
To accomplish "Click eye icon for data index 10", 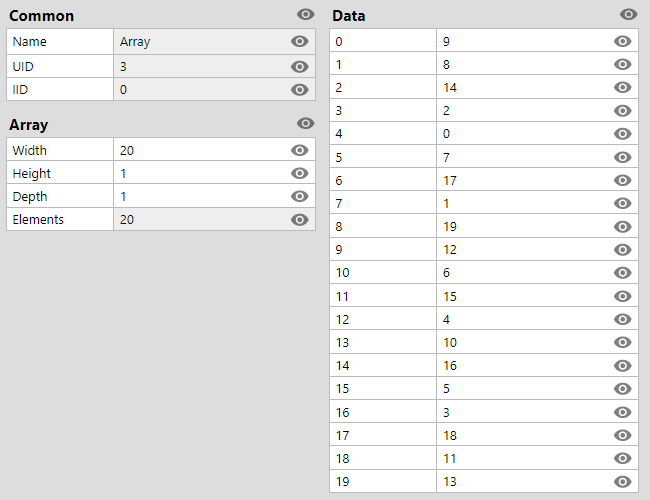I will pyautogui.click(x=622, y=272).
